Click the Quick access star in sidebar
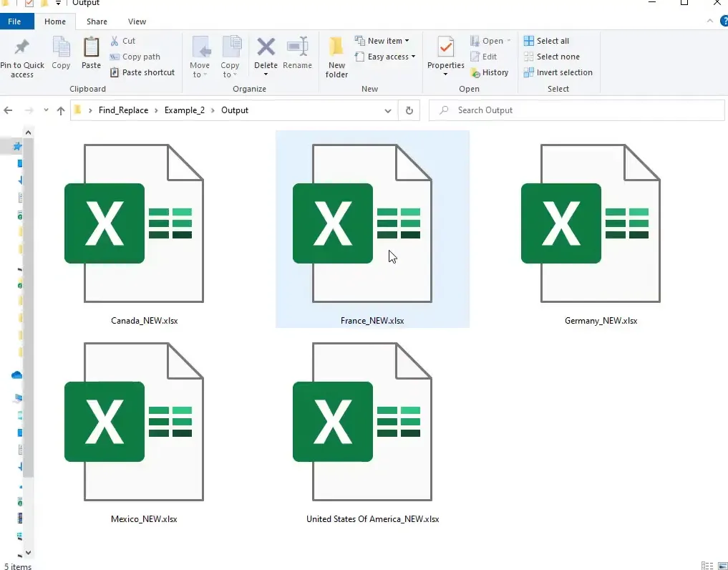 click(17, 146)
